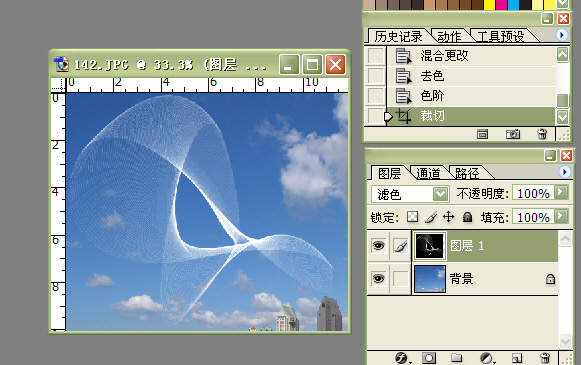Delete current history state trash icon
The width and height of the screenshot is (581, 365).
(542, 134)
